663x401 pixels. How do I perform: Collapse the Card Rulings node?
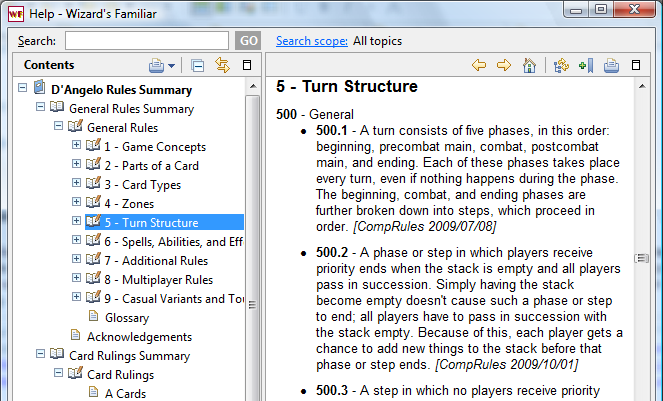tap(58, 373)
